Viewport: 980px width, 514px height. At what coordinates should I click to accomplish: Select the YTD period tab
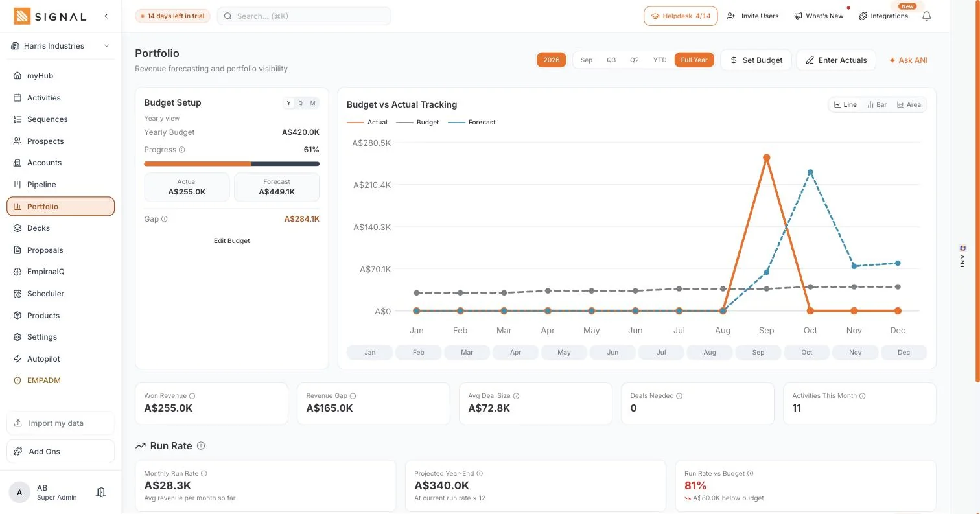pyautogui.click(x=660, y=60)
